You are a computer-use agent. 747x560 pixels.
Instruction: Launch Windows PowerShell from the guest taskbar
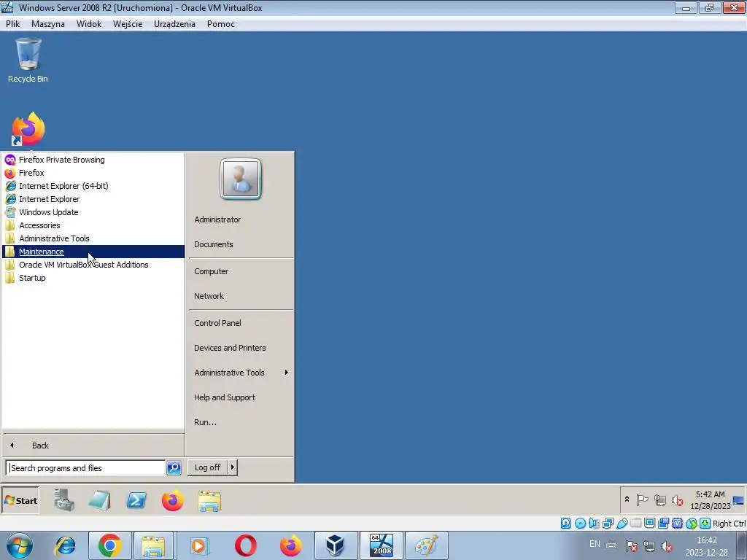(x=136, y=501)
